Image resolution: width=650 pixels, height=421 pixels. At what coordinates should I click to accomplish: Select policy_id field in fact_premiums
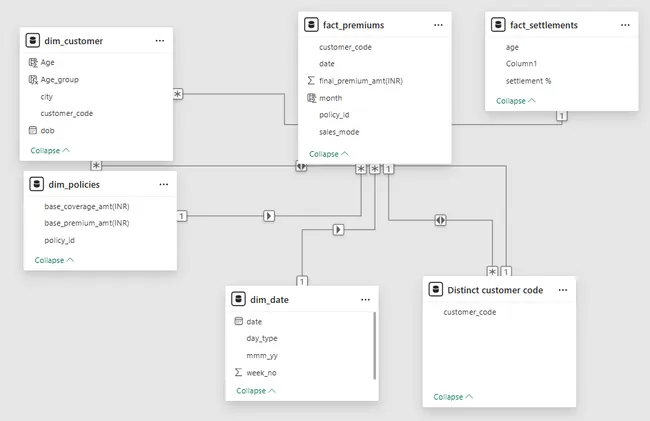[x=334, y=115]
